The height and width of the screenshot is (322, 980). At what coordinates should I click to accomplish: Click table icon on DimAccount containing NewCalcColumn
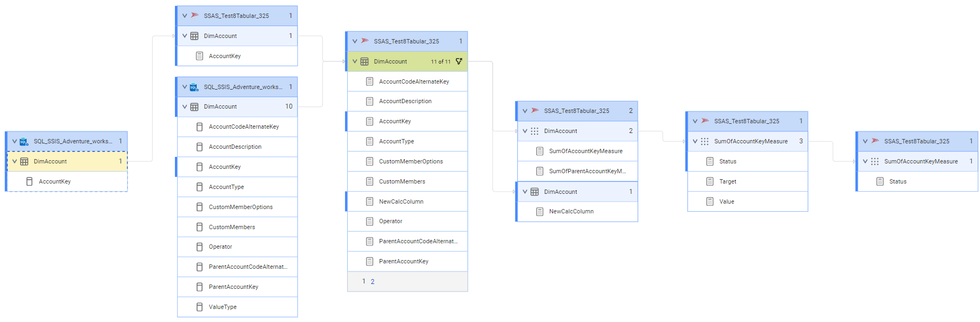click(x=535, y=192)
